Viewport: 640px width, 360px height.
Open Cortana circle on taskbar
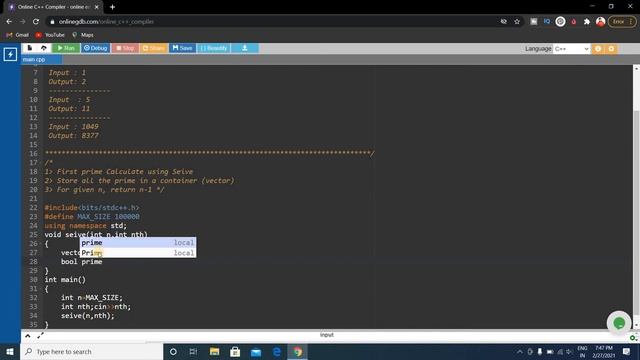point(173,351)
